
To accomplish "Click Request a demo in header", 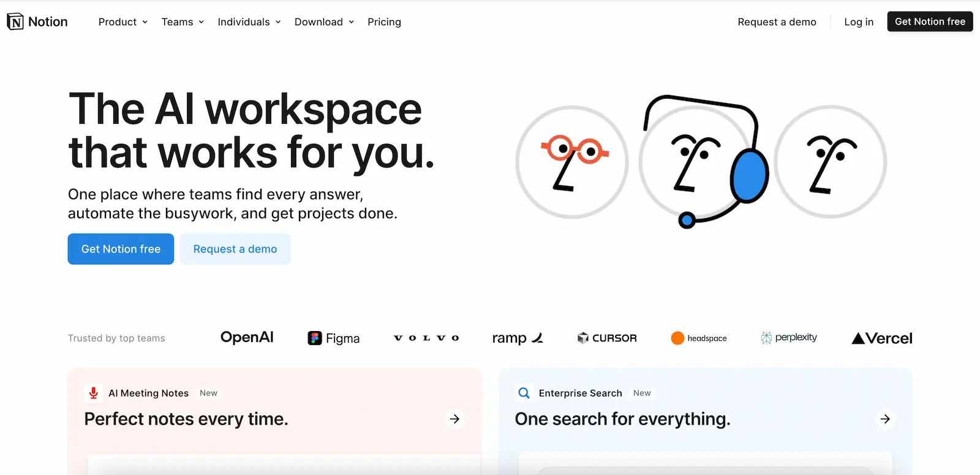I will 777,22.
